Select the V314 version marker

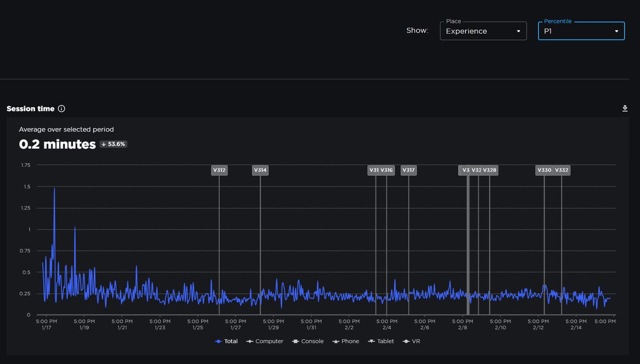[x=260, y=171]
